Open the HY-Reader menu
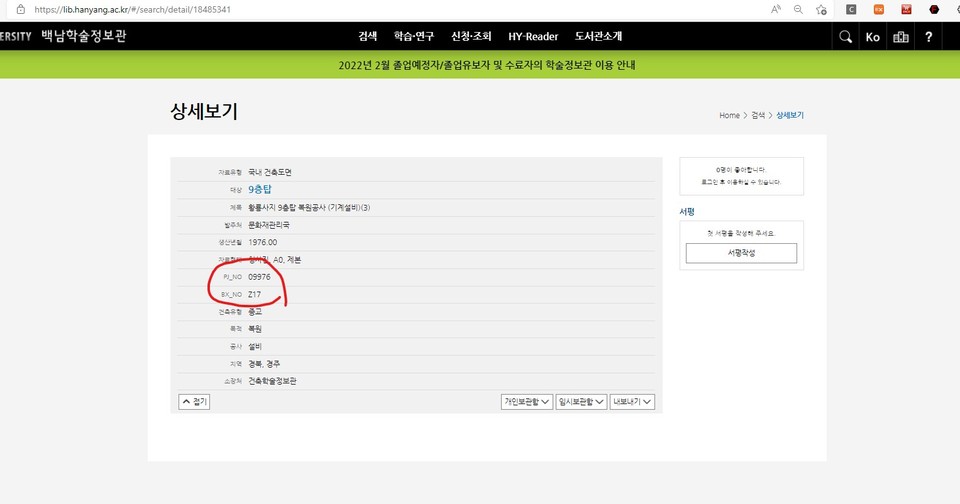The image size is (960, 504). pos(533,36)
